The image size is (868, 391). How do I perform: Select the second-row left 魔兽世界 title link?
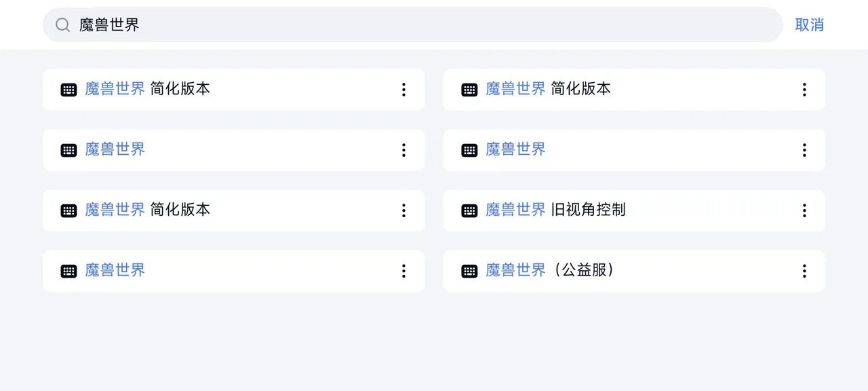point(115,149)
